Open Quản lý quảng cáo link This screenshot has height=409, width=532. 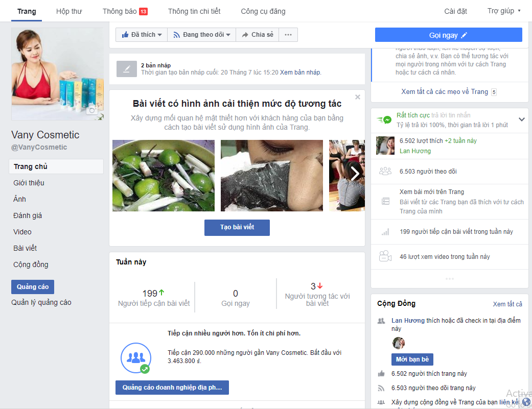[41, 302]
